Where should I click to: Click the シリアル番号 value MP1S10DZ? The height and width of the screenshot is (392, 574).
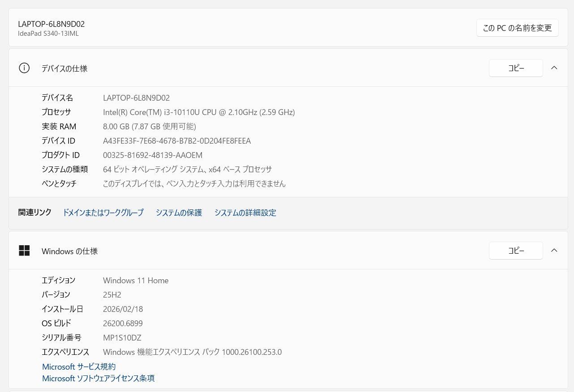coord(122,337)
